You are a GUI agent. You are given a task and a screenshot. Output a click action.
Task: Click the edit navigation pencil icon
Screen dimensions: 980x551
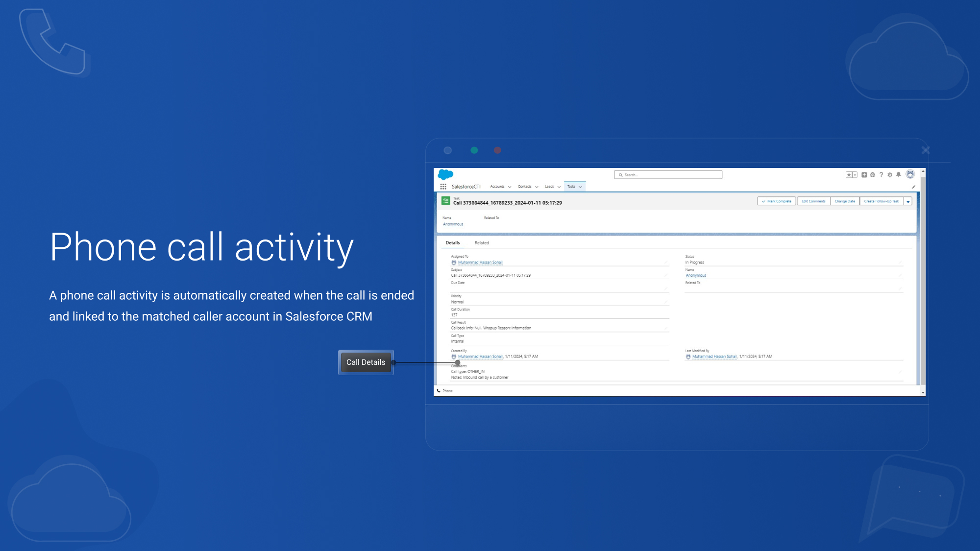pyautogui.click(x=913, y=187)
